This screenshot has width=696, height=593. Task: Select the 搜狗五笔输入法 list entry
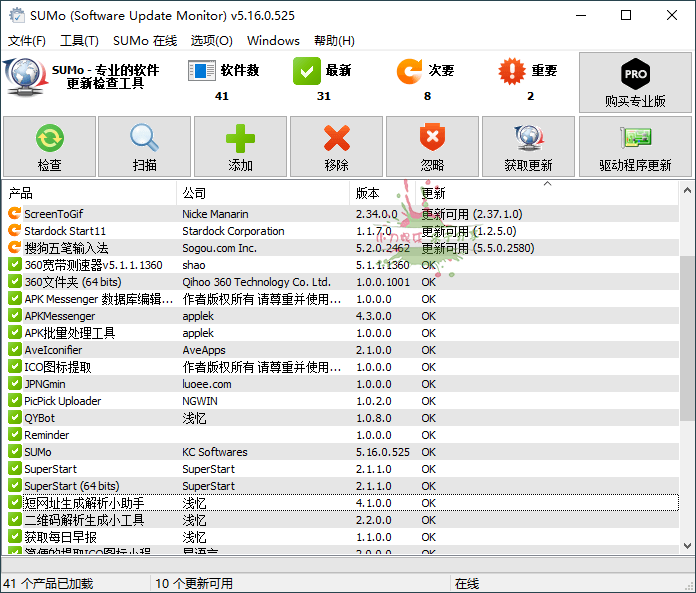66,248
